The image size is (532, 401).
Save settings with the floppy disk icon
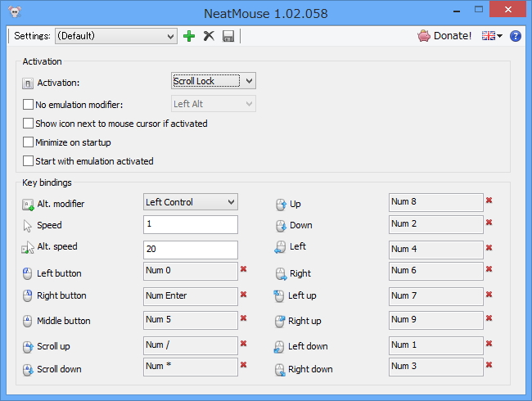coord(228,36)
